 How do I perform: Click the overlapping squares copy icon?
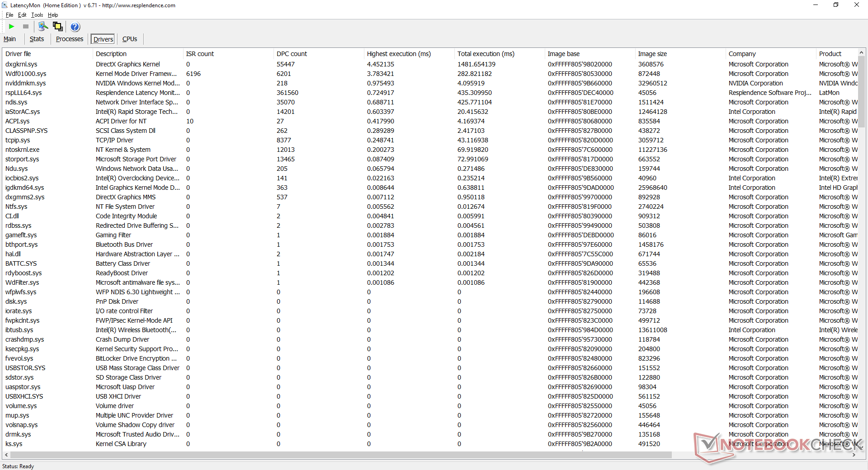click(58, 27)
